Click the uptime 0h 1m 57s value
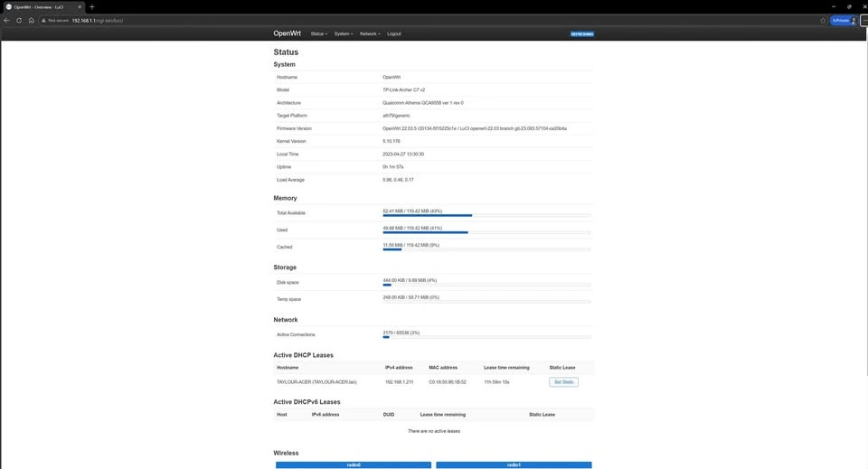Image resolution: width=868 pixels, height=469 pixels. click(393, 167)
